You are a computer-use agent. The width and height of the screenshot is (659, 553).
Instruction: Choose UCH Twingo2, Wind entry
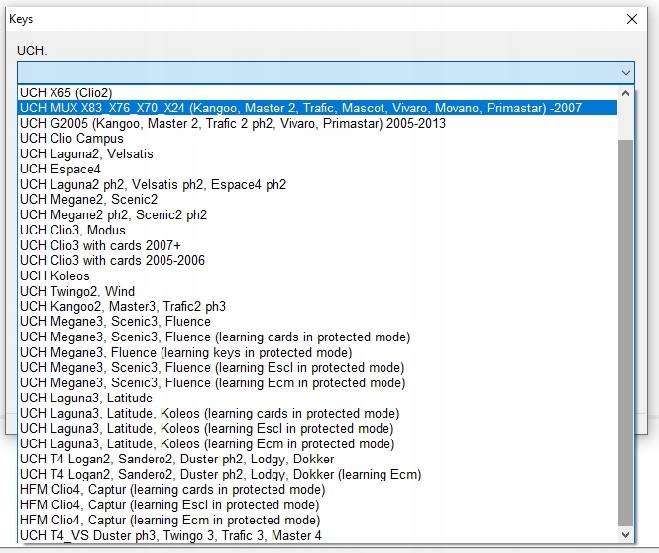pyautogui.click(x=318, y=291)
